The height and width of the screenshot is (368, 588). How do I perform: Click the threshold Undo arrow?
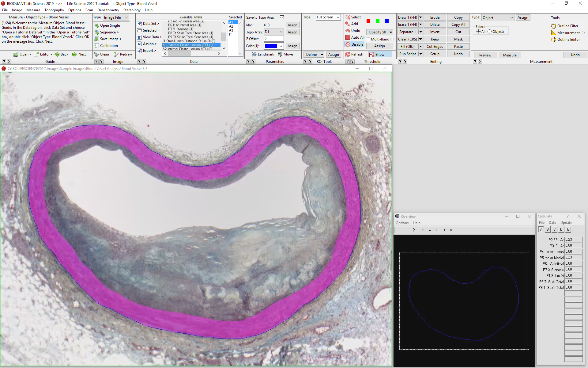348,31
